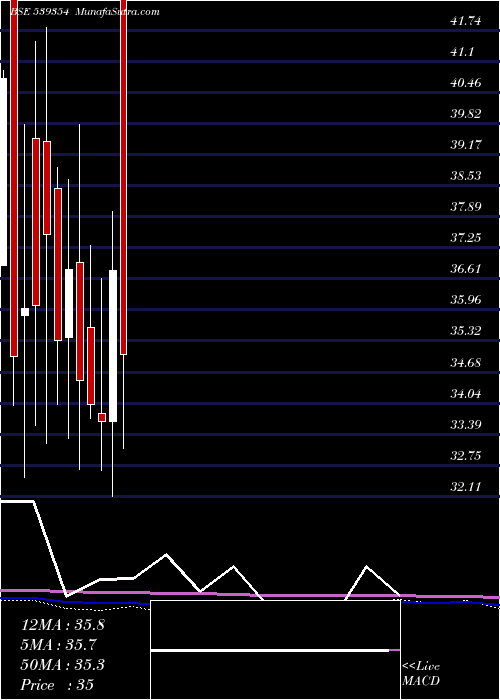Click the 33.39 price axis label

466,424
